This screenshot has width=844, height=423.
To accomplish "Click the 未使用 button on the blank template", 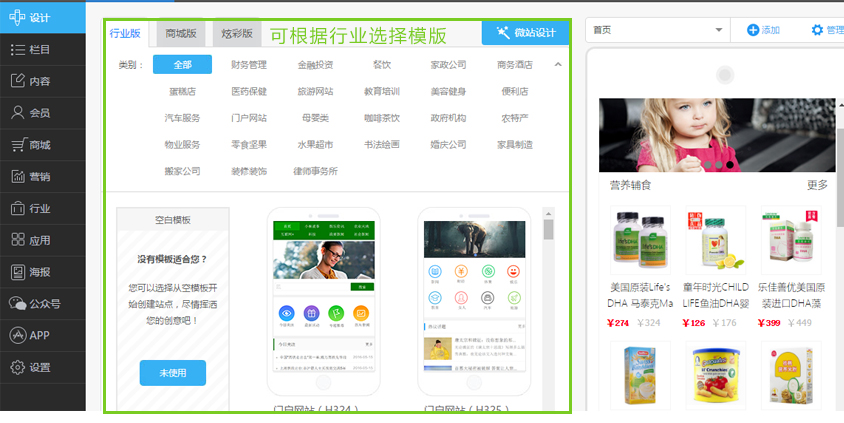I will (172, 373).
